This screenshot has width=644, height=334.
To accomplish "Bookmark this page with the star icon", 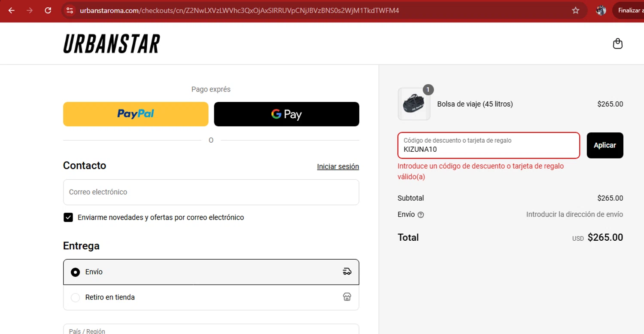I will (x=576, y=10).
